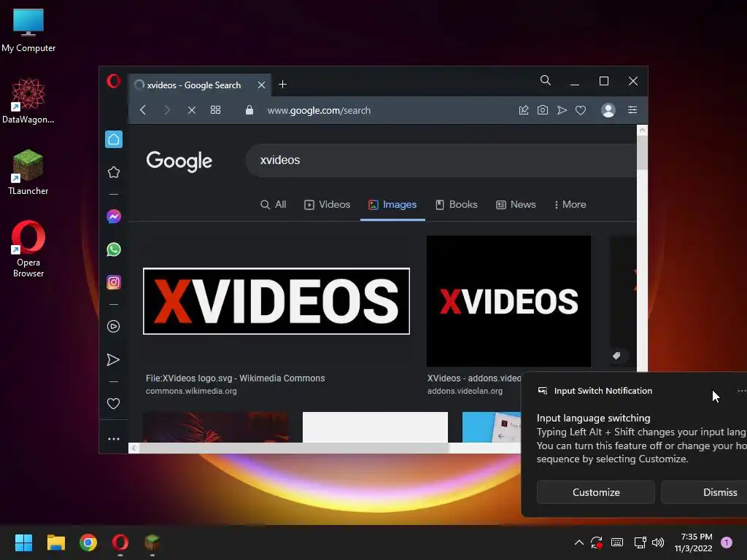Open Speed Dial grid button
Screen dimensions: 747x560
pyautogui.click(x=215, y=110)
